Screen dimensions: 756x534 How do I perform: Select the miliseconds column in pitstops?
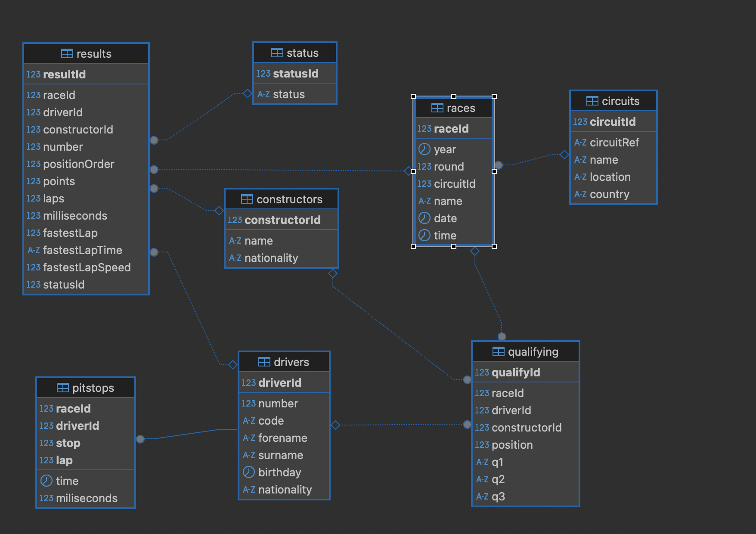tap(86, 498)
